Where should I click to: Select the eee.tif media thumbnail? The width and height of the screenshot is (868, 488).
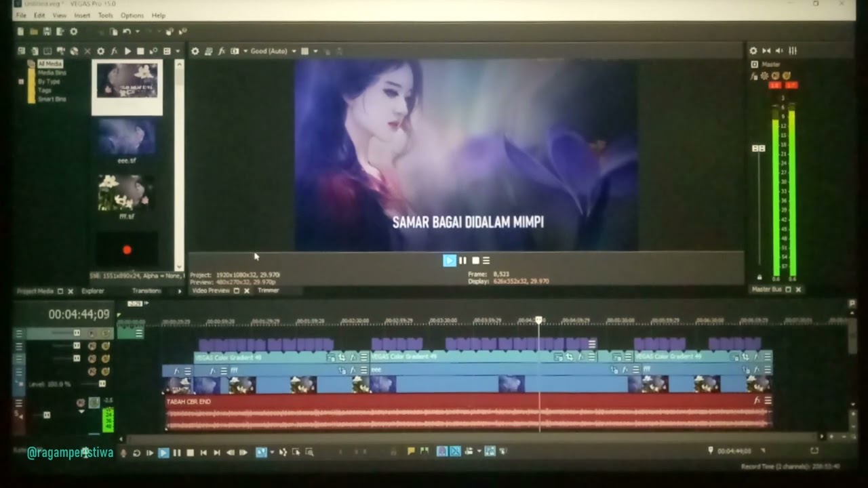[x=127, y=141]
